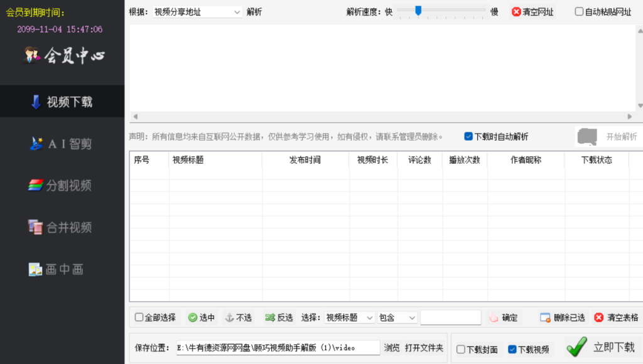Enable the 自动粘贴网址 checkbox
643x364 pixels.
pyautogui.click(x=579, y=12)
